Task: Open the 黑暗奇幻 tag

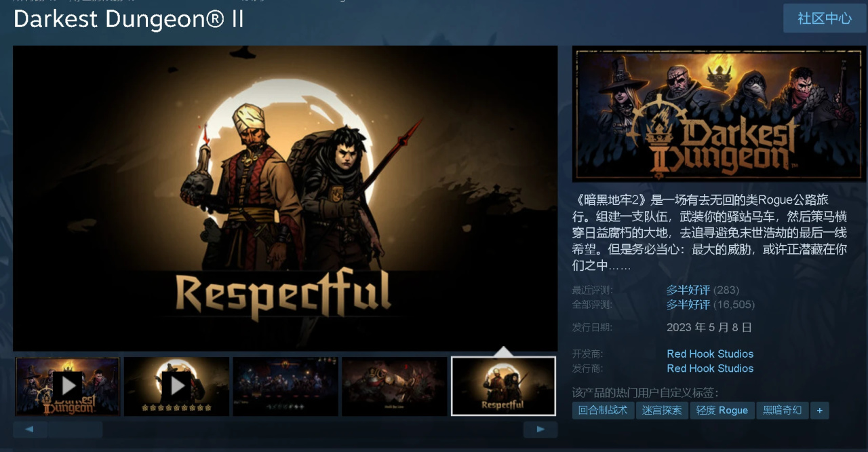Action: (782, 411)
